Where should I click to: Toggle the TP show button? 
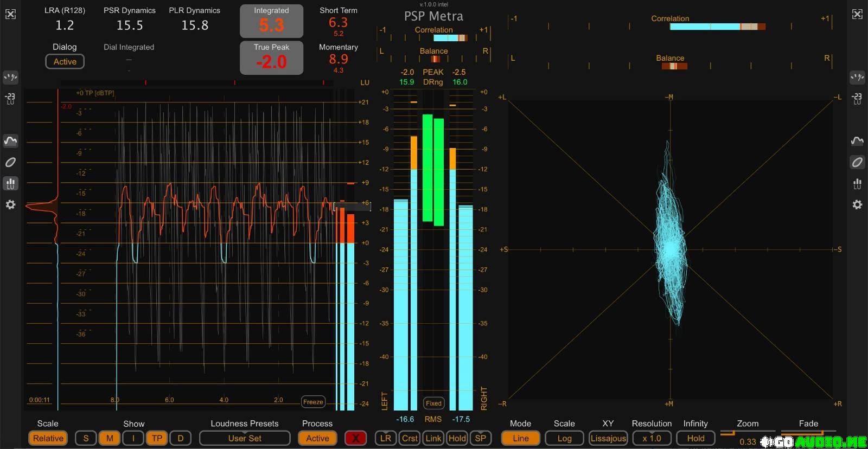pos(157,438)
